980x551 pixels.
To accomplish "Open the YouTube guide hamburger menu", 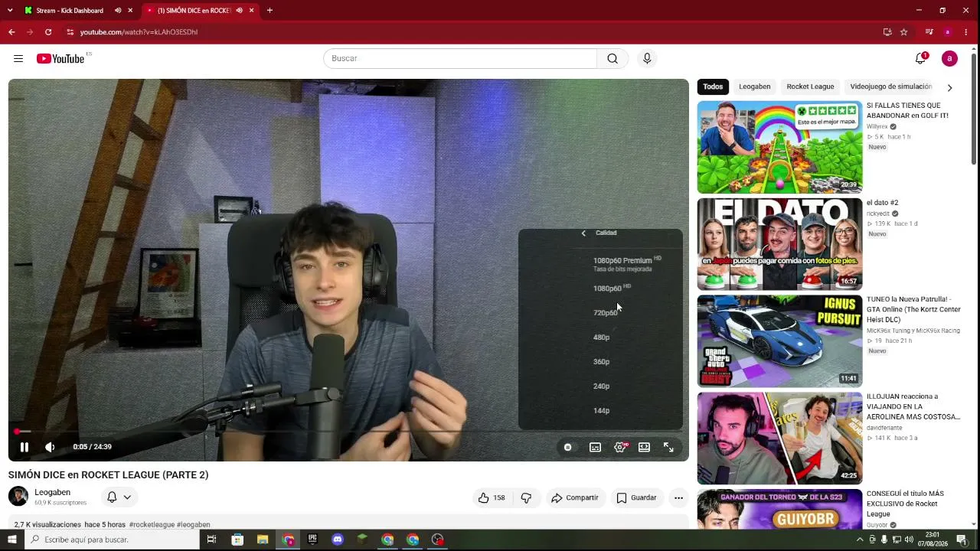I will point(18,59).
